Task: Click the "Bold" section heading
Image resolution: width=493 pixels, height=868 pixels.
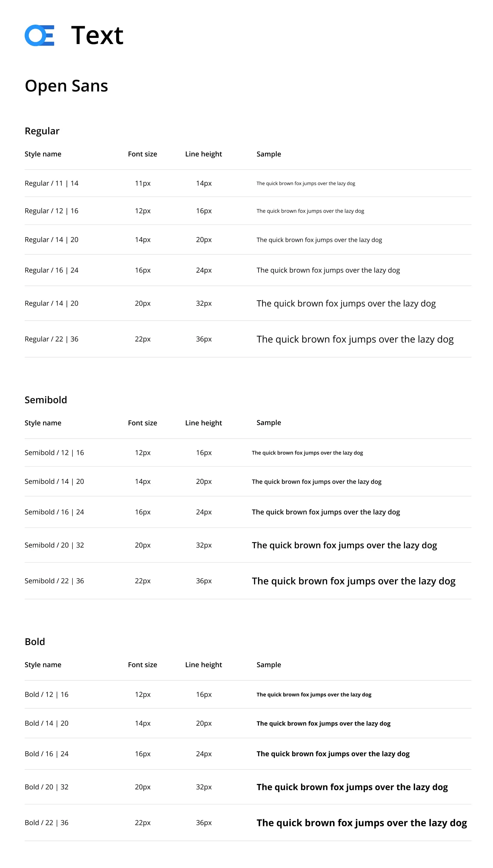Action: [x=35, y=641]
